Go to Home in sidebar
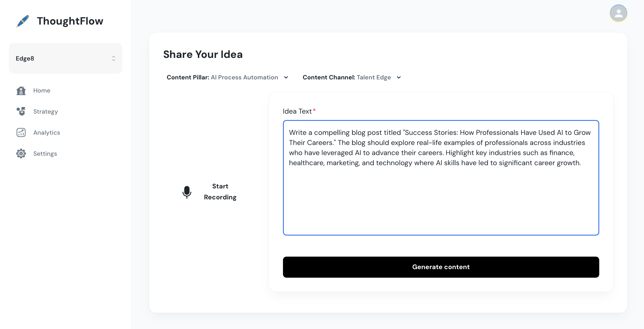 pyautogui.click(x=42, y=91)
